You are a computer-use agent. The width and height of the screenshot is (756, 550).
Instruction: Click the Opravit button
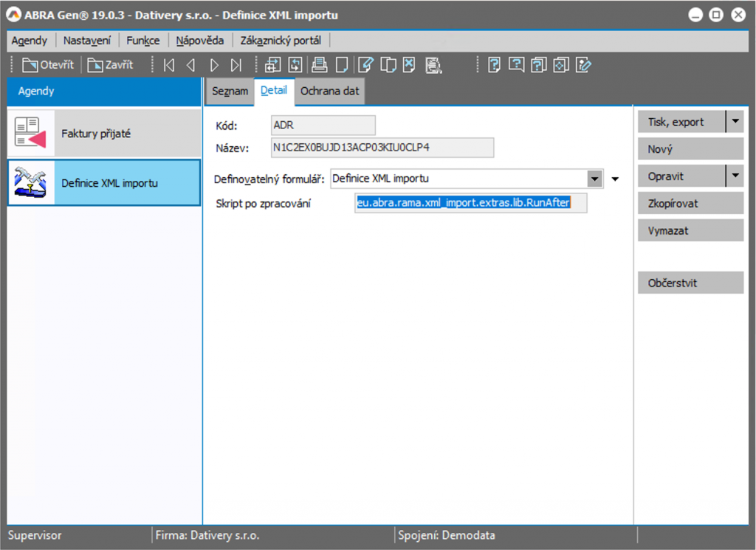681,176
